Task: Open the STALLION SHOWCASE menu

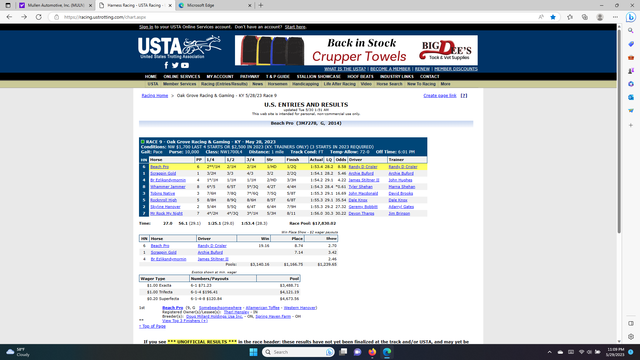Action: tap(318, 76)
